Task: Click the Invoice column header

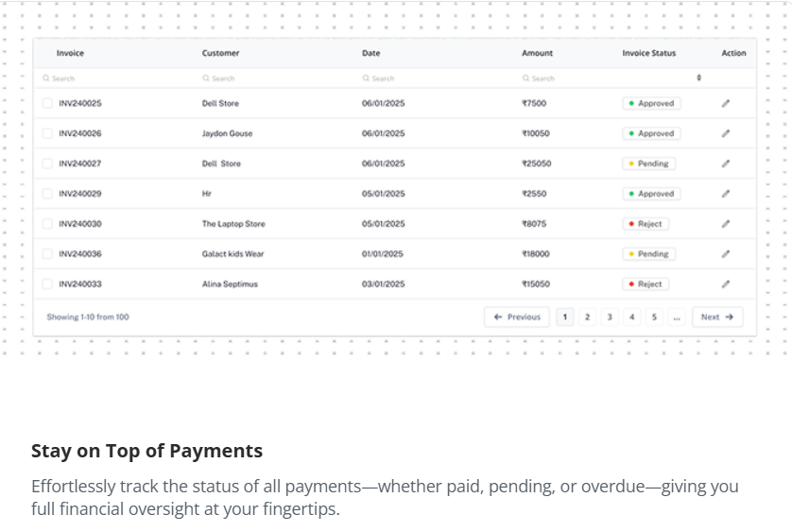Action: click(70, 53)
